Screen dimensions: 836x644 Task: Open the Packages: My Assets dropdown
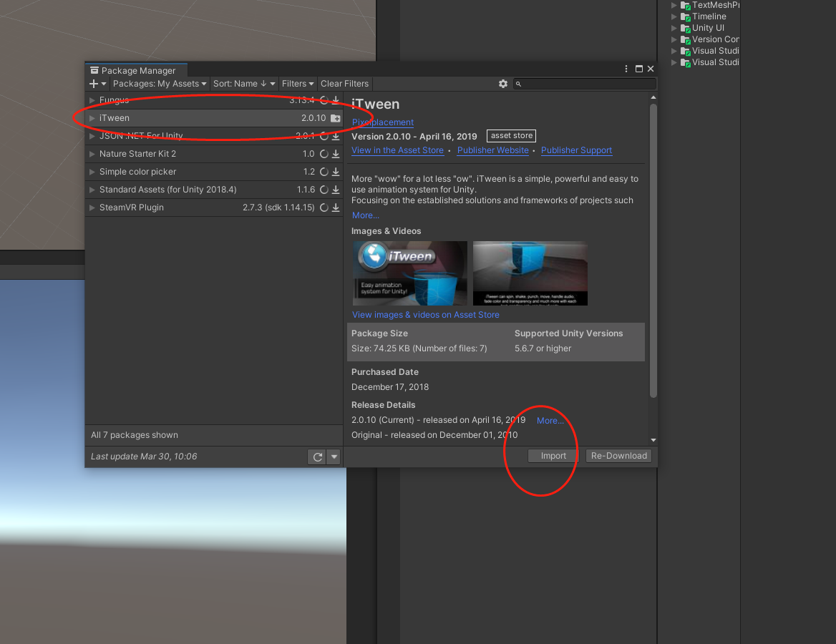pyautogui.click(x=159, y=84)
